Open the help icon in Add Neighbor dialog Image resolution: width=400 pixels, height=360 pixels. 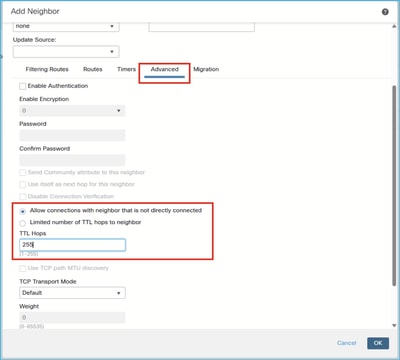tap(385, 12)
